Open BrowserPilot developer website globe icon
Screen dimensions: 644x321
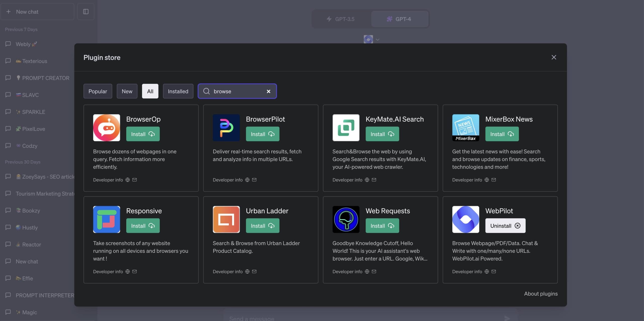click(x=247, y=180)
